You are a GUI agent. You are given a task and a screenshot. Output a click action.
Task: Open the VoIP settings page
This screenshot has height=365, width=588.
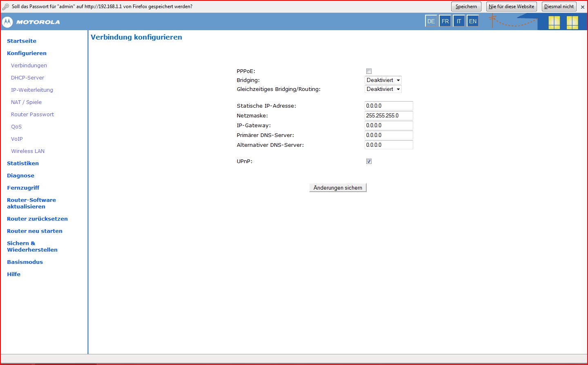tap(17, 139)
